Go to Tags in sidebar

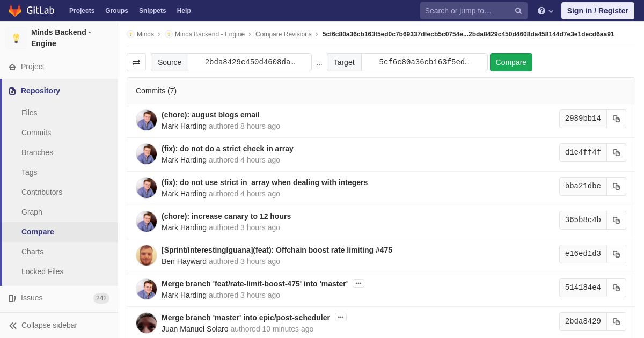click(30, 172)
